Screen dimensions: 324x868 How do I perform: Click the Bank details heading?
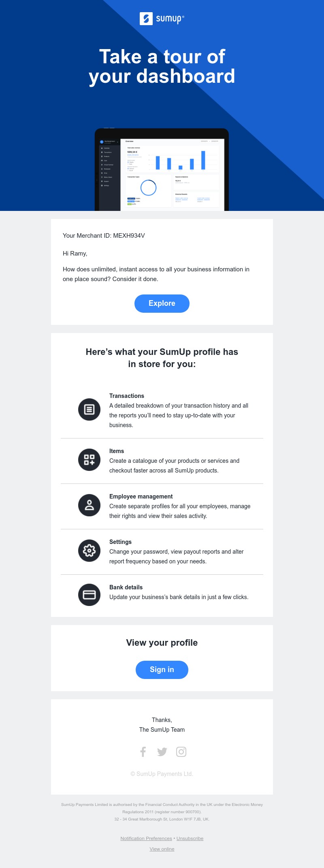tap(126, 587)
